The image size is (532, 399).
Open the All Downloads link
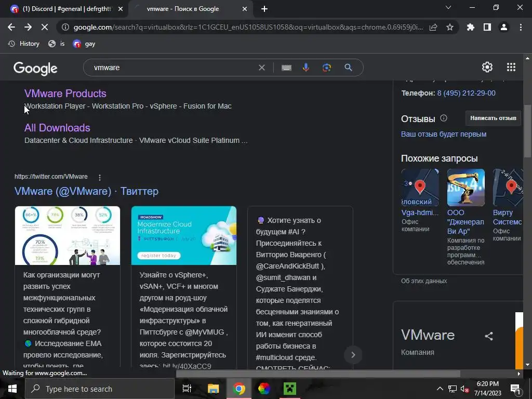pyautogui.click(x=57, y=128)
